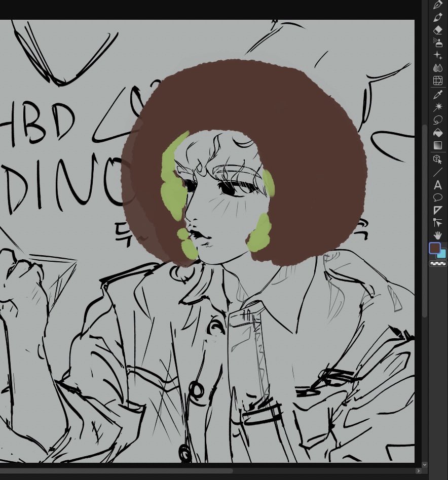Select the straight Line figure tool

(438, 172)
